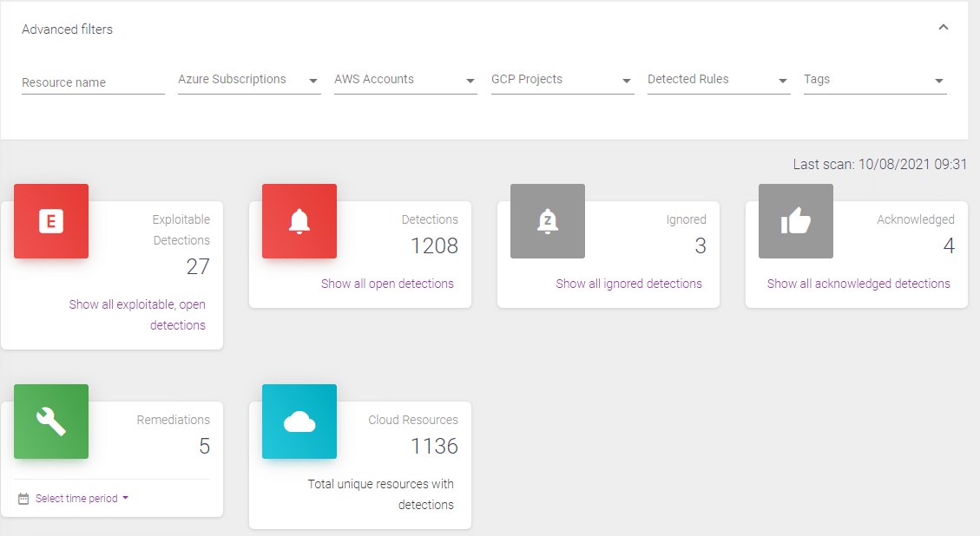Image resolution: width=980 pixels, height=536 pixels.
Task: Click the red Exploitable Detections icon
Action: [x=50, y=221]
